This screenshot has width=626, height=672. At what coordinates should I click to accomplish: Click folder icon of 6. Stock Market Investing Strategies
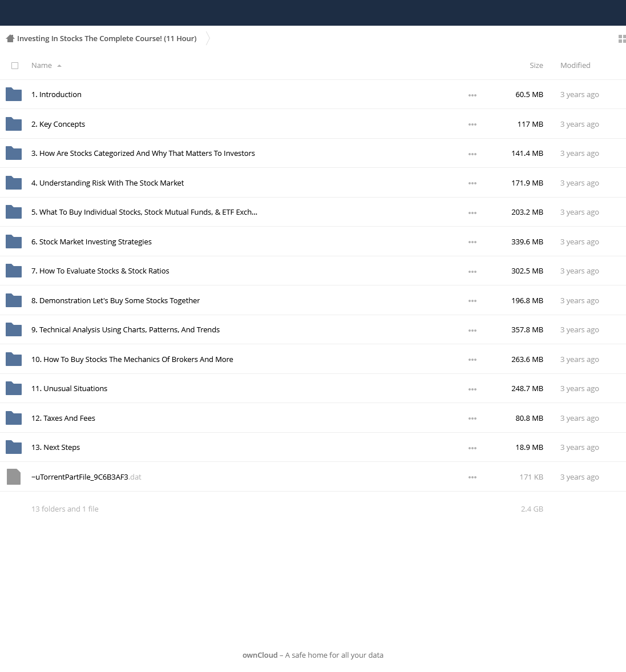(14, 242)
